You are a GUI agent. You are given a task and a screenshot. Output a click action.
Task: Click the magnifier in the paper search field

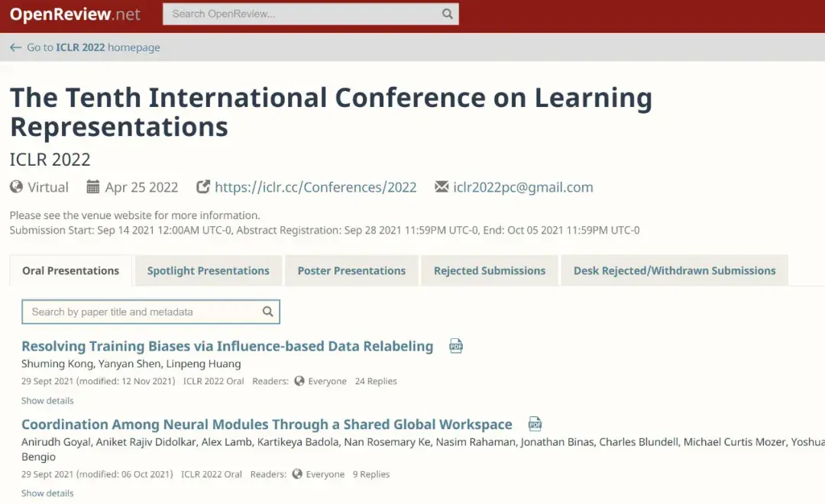[x=267, y=312]
